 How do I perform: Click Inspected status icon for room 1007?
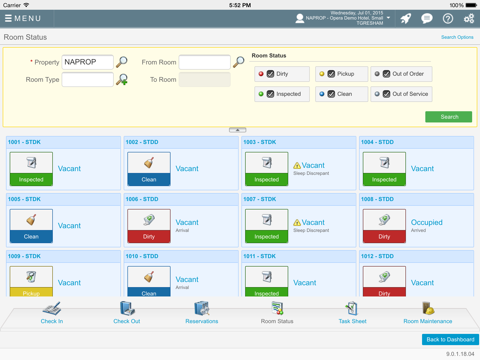(x=267, y=226)
